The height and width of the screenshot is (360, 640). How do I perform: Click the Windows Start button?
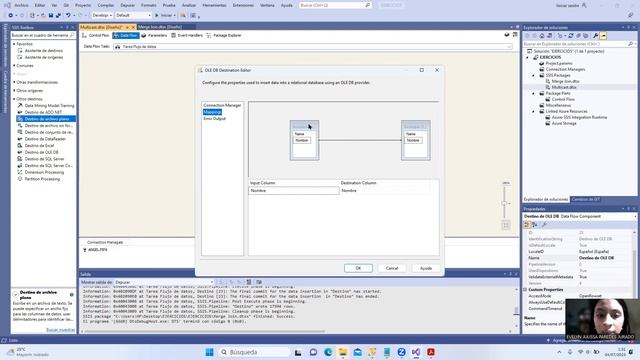tap(209, 352)
